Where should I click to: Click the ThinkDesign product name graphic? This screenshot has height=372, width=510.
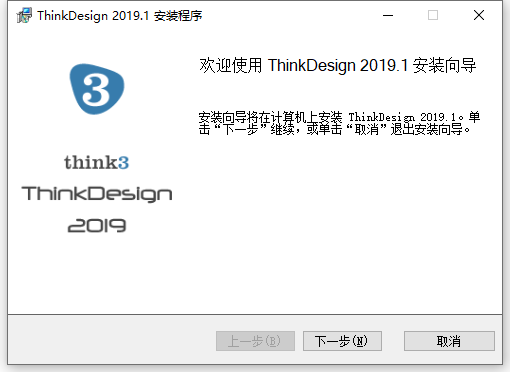click(x=97, y=194)
